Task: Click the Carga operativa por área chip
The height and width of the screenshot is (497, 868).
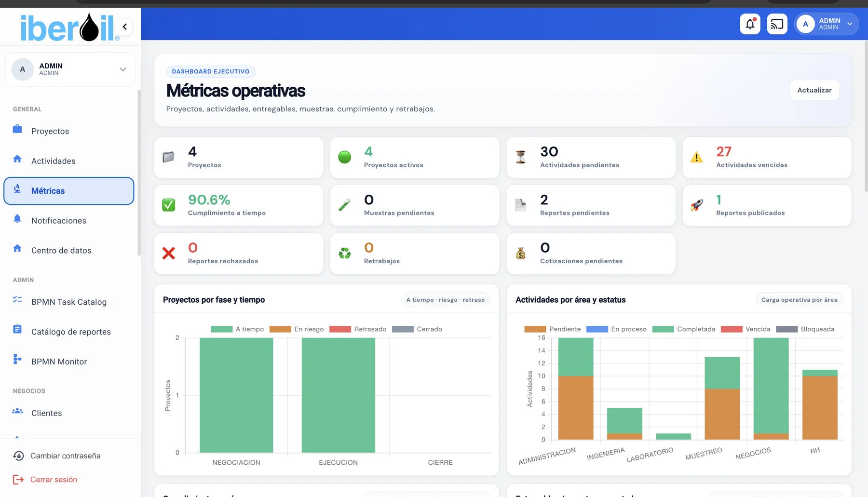Action: 799,300
